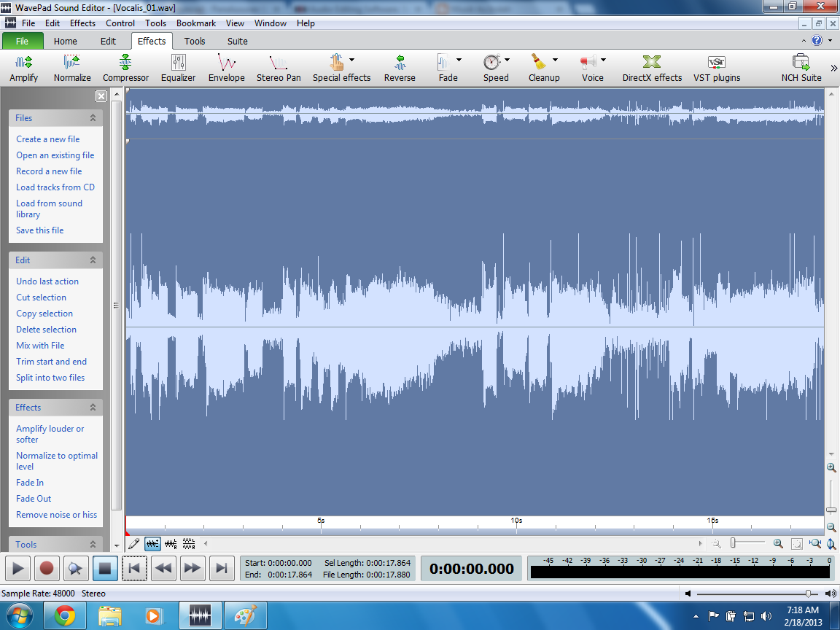Toggle separate left-right channel view
Screen dimensions: 840x630
[171, 544]
